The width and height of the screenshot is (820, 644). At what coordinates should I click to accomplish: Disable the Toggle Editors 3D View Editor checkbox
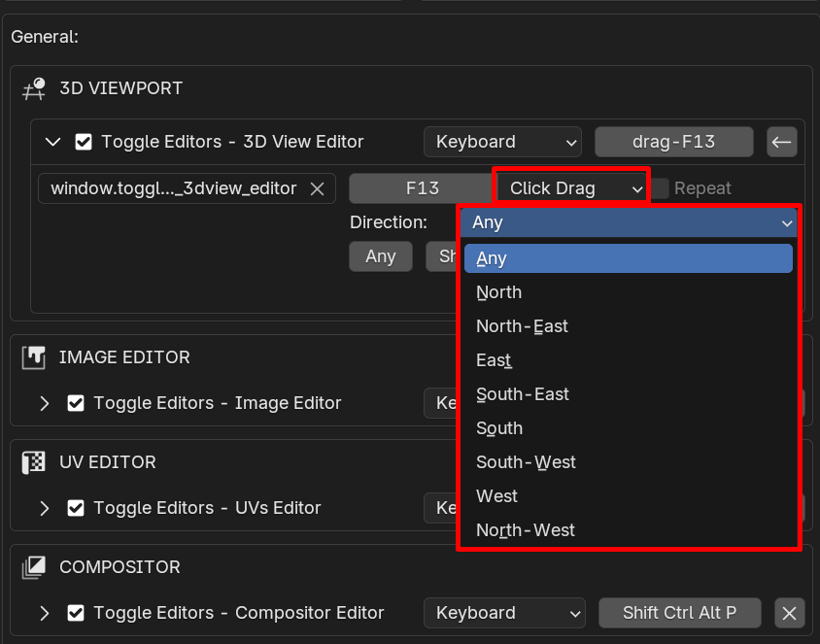coord(84,142)
